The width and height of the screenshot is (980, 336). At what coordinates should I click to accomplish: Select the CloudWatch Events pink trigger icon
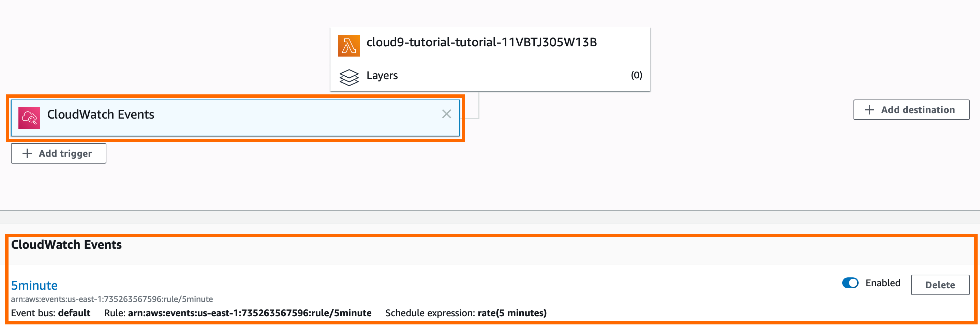(x=29, y=118)
